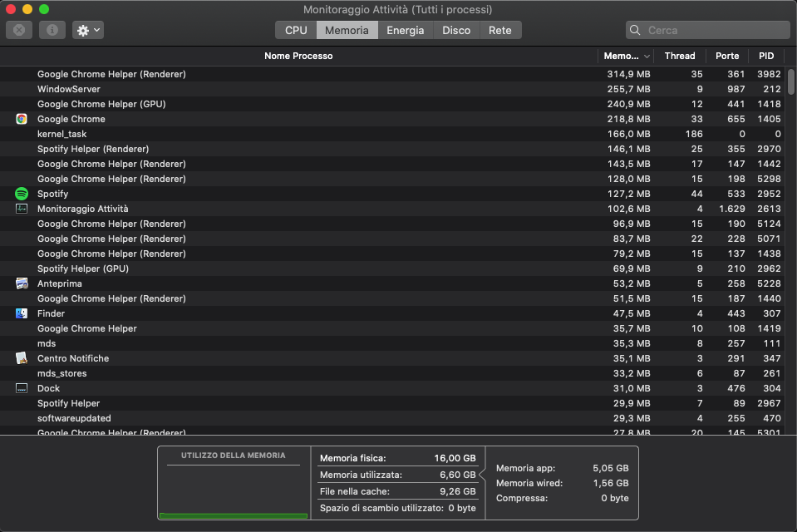This screenshot has height=532, width=797.
Task: Open the gear actions dropdown menu
Action: click(88, 30)
